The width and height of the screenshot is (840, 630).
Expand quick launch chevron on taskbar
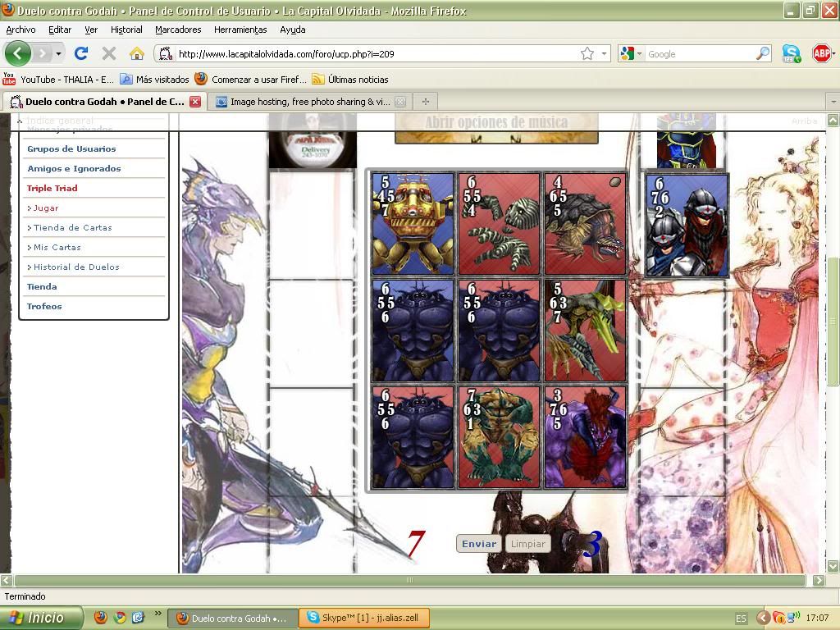click(x=157, y=614)
